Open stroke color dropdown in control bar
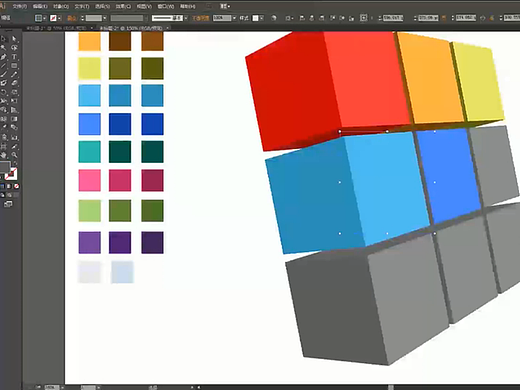This screenshot has width=520, height=390. point(59,18)
